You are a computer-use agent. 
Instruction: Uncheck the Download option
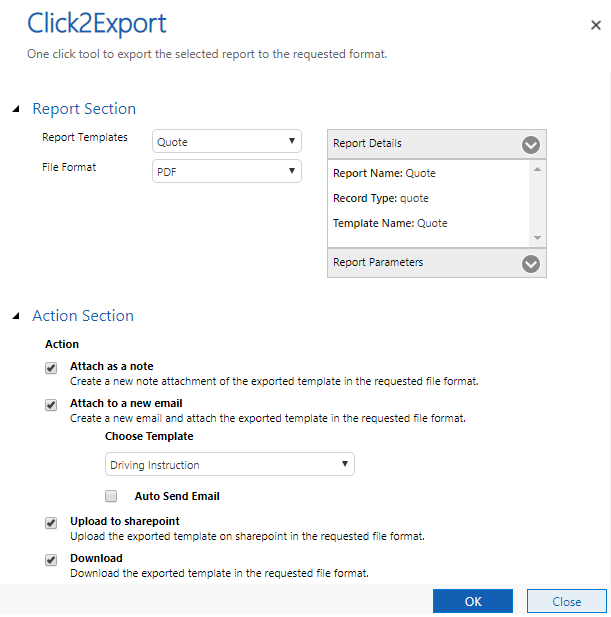[x=51, y=560]
